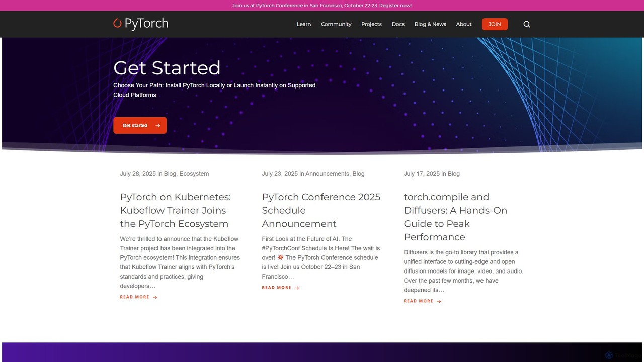Click the orange JOIN button

495,24
